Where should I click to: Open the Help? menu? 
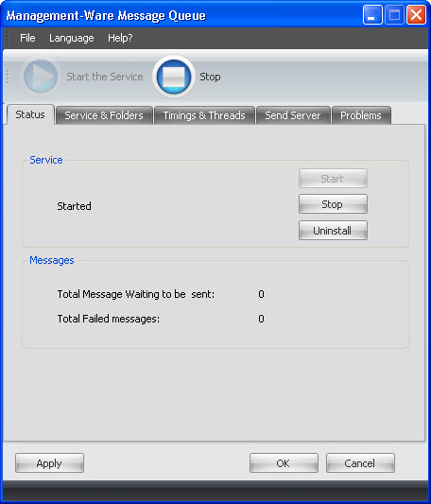120,38
